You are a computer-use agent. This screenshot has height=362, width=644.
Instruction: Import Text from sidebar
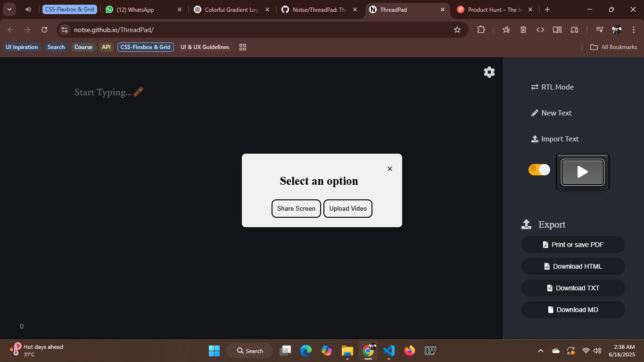tap(555, 139)
